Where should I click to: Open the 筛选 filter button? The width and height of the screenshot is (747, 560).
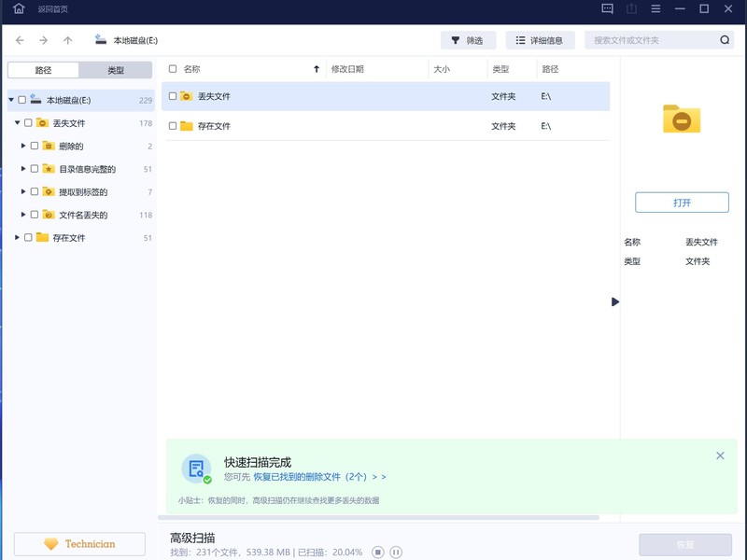[468, 40]
